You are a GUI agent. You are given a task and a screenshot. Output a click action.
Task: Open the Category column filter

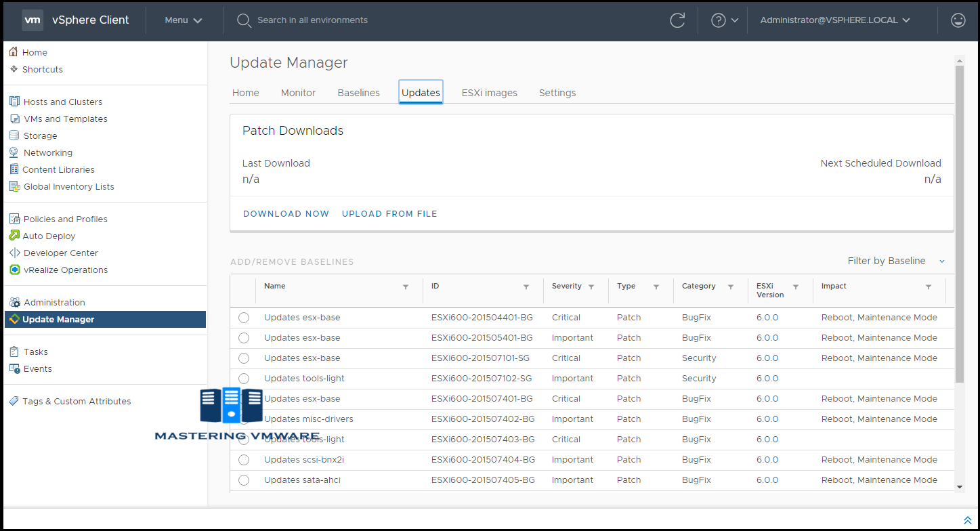[731, 287]
